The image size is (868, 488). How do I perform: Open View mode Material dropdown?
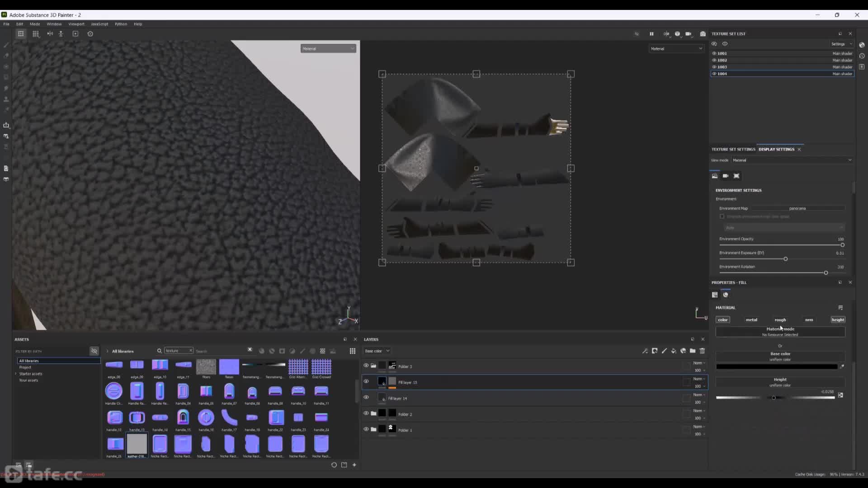(792, 160)
